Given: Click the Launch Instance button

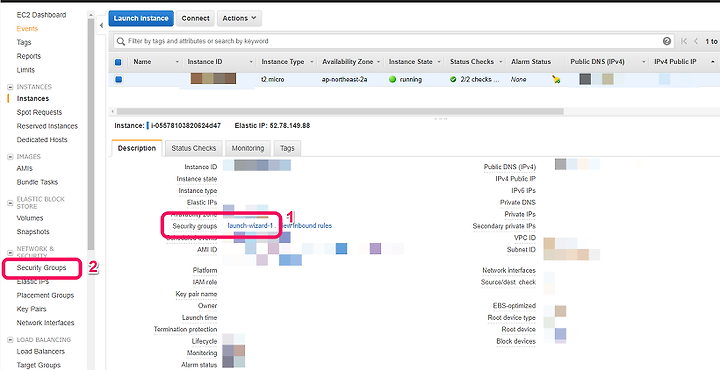Looking at the screenshot, I should (141, 18).
